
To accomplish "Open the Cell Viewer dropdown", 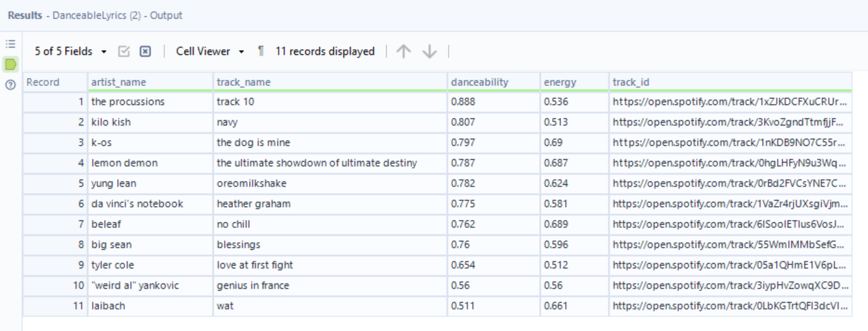I will coord(210,51).
